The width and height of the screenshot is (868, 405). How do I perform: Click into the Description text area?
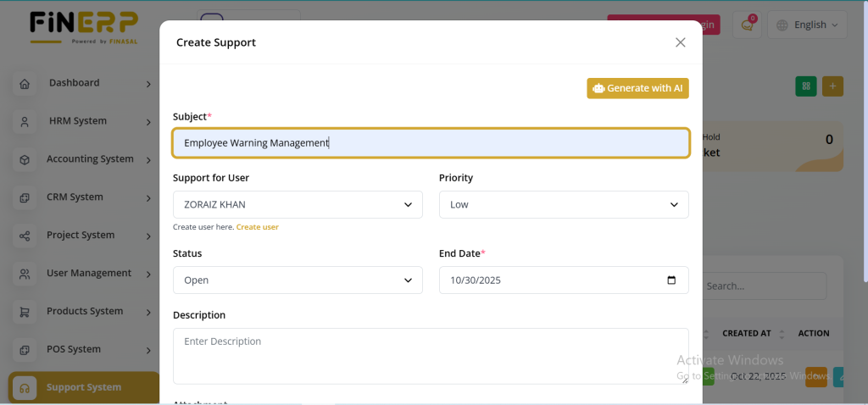pyautogui.click(x=430, y=356)
